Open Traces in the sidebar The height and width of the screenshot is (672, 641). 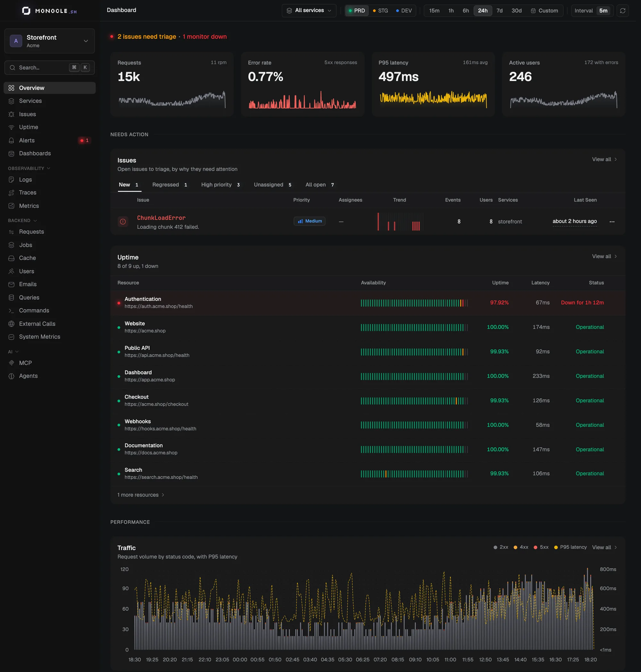pyautogui.click(x=50, y=193)
